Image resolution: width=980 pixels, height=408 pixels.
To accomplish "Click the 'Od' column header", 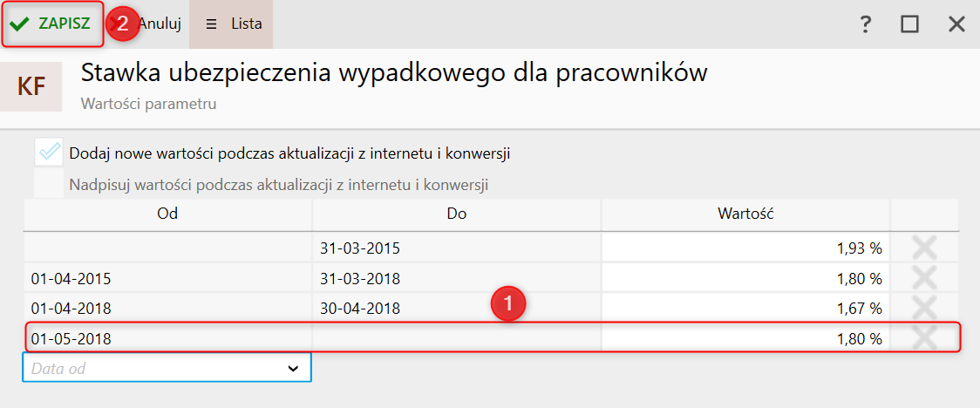I will point(168,214).
